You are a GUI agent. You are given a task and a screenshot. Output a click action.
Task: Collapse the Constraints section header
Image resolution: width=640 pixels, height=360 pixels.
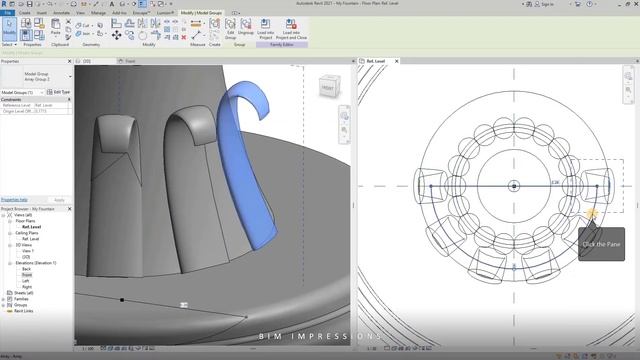click(69, 100)
